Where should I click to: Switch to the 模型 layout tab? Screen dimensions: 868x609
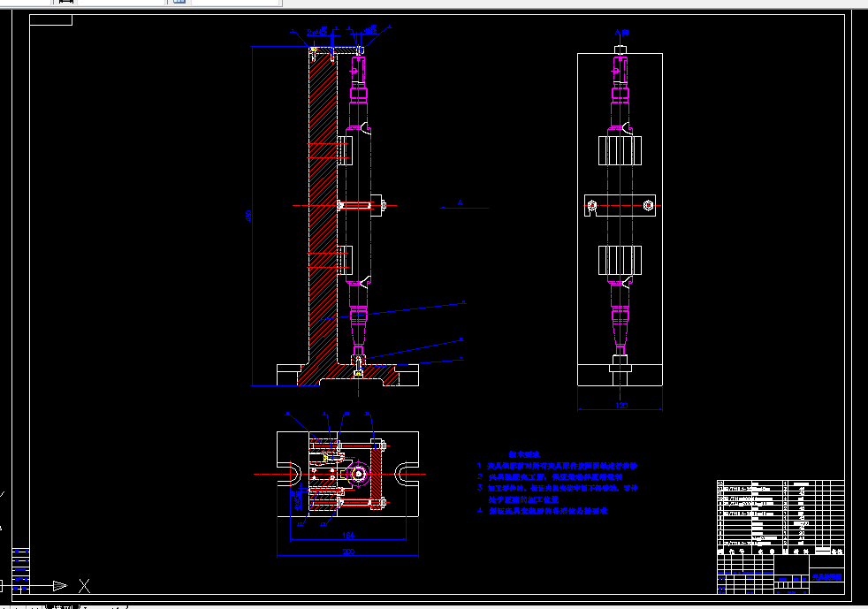click(x=62, y=606)
